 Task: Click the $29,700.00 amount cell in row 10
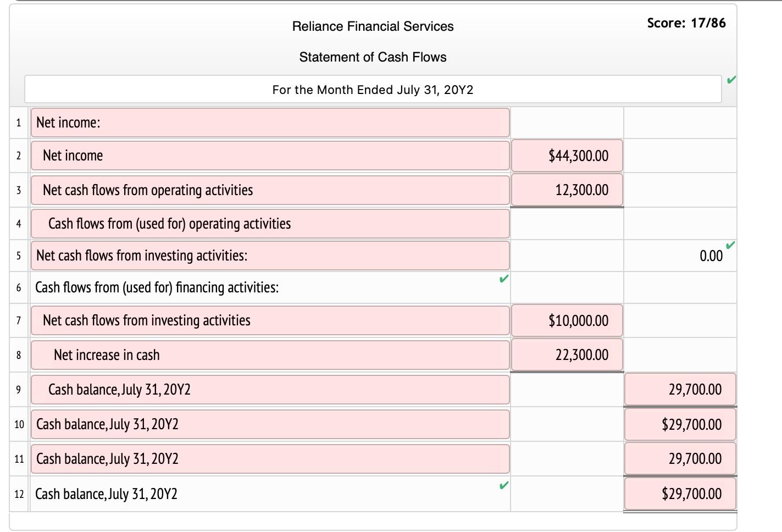[680, 424]
